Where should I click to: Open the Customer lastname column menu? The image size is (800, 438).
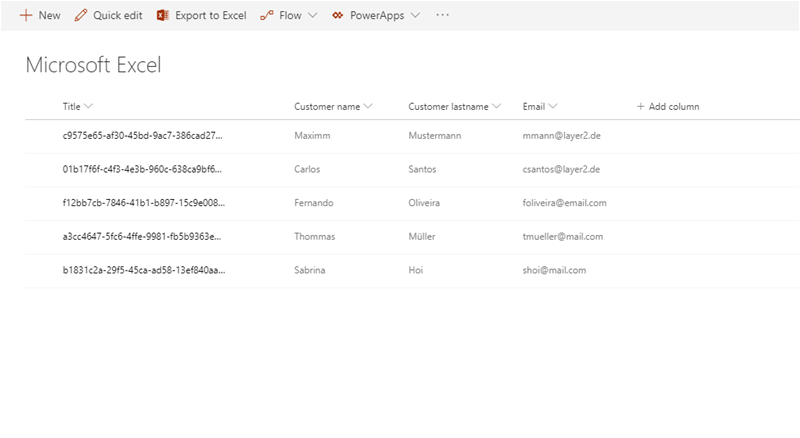point(497,106)
